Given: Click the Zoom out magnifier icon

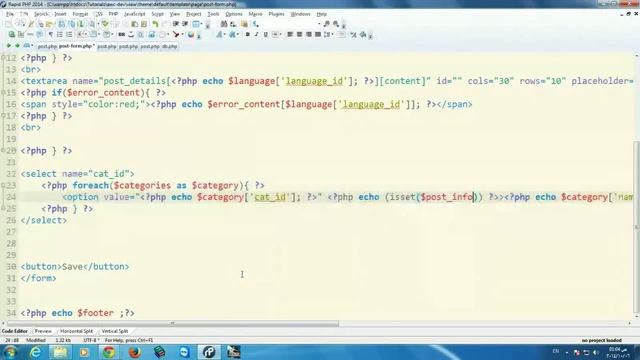Looking at the screenshot, I should pos(336,24).
